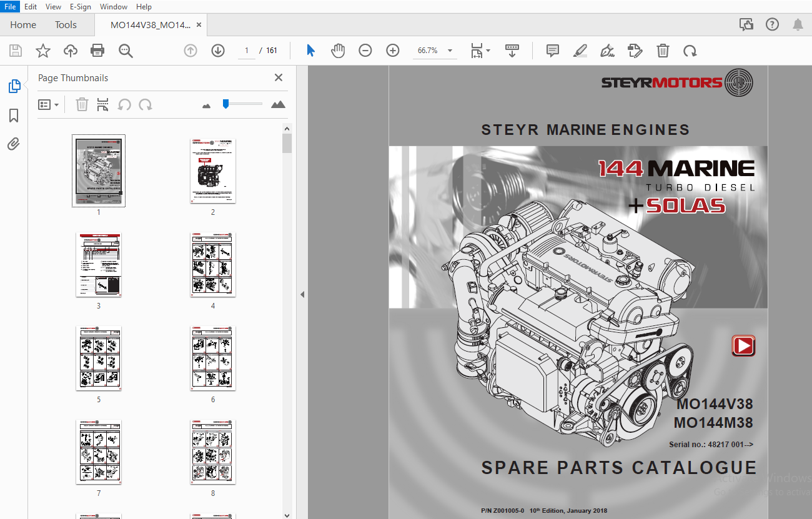Open the fit page options tool

pos(480,51)
